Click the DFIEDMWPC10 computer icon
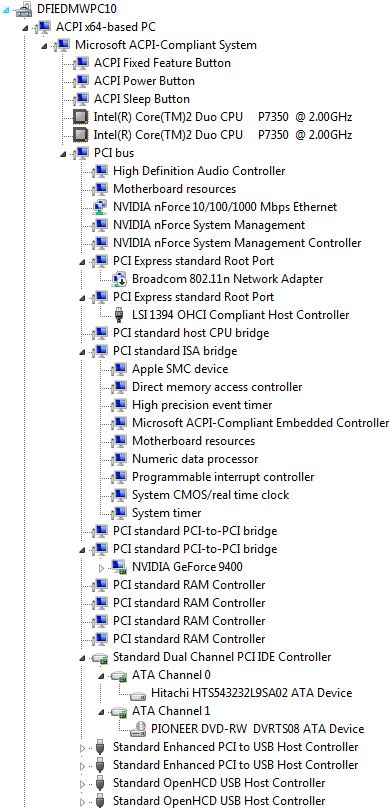This screenshot has height=808, width=391. (x=24, y=9)
